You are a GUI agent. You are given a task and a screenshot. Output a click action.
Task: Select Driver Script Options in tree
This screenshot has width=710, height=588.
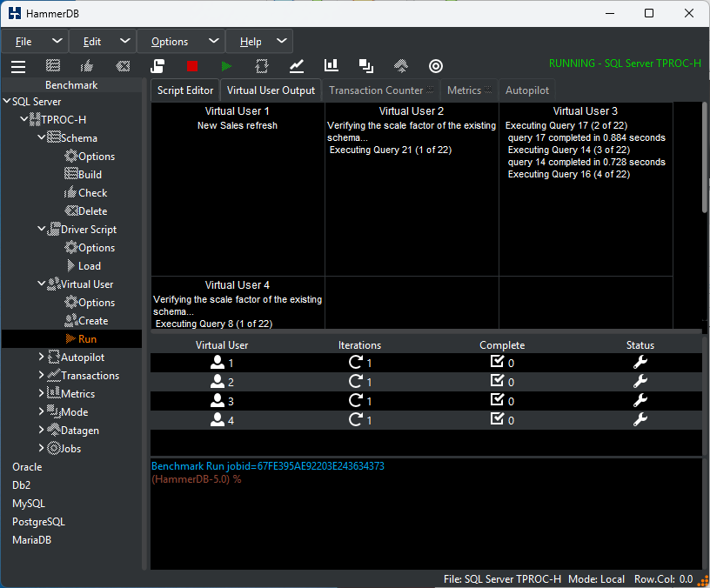(x=90, y=248)
